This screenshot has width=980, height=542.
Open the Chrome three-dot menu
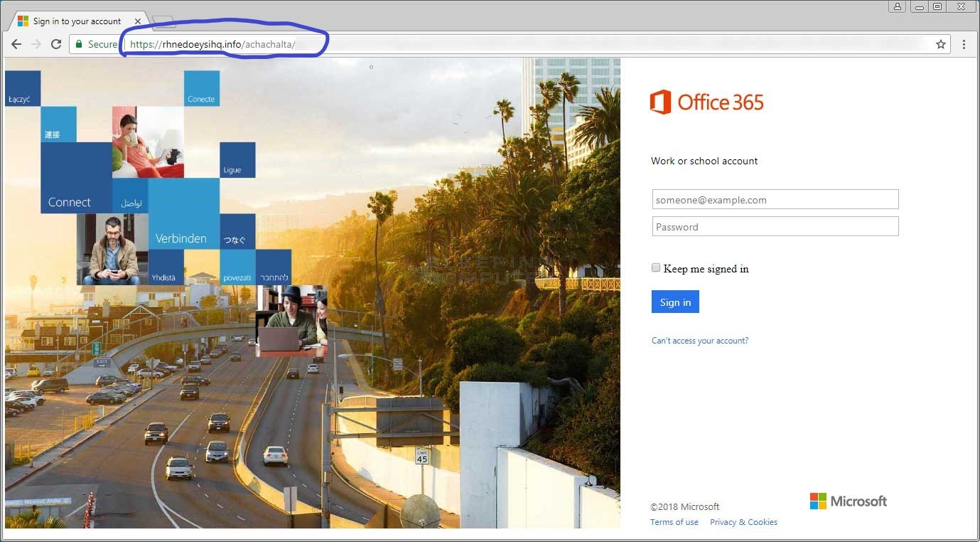click(964, 43)
